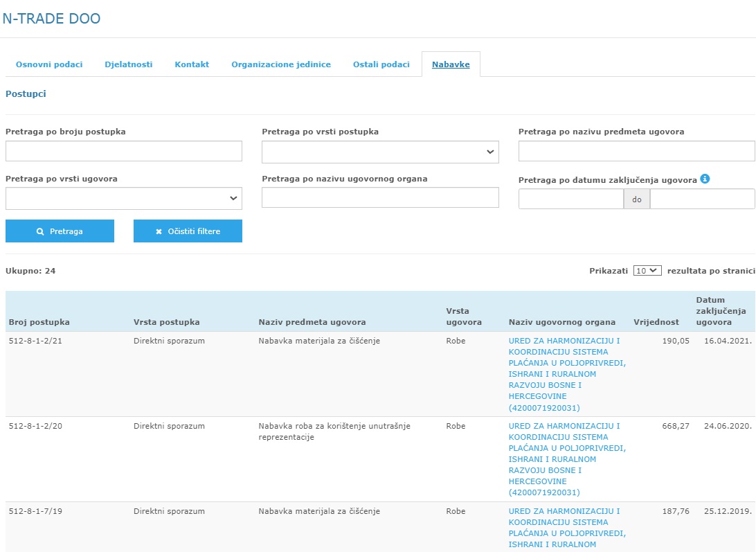Open the Kontakt tab
The image size is (756, 552).
(192, 64)
